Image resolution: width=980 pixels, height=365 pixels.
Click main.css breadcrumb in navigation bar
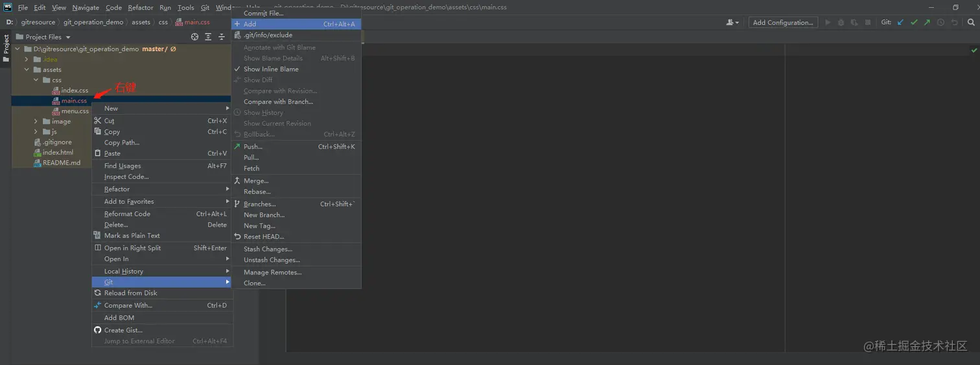[x=192, y=22]
